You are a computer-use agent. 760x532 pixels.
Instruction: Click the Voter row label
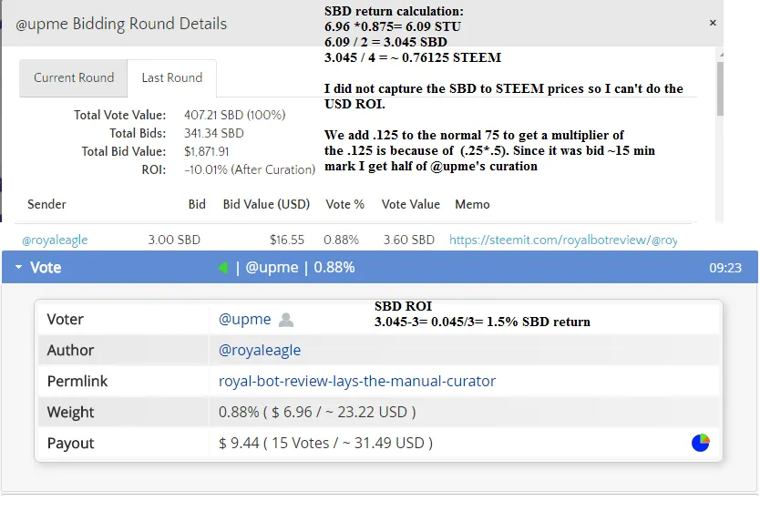pyautogui.click(x=65, y=320)
